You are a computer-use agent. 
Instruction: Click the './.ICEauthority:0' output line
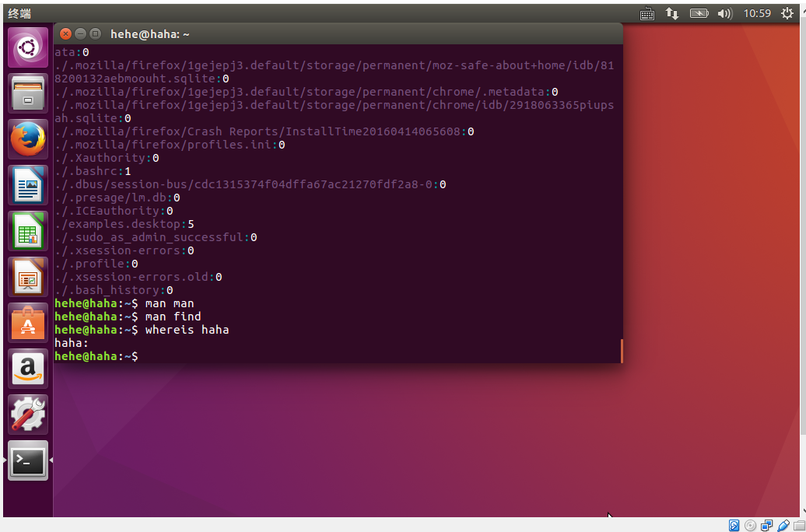[x=114, y=211]
